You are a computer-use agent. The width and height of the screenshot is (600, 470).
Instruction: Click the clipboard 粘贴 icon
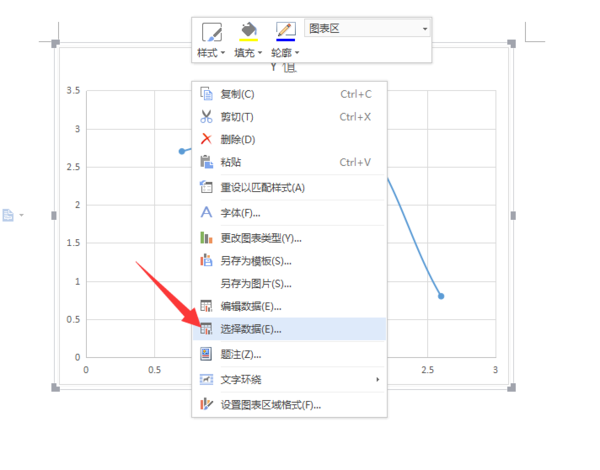[x=207, y=162]
